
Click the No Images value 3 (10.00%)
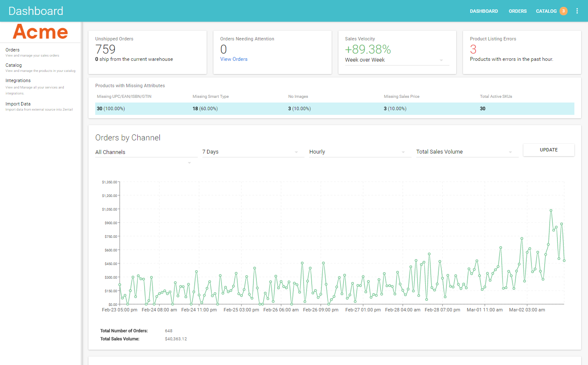pyautogui.click(x=299, y=108)
